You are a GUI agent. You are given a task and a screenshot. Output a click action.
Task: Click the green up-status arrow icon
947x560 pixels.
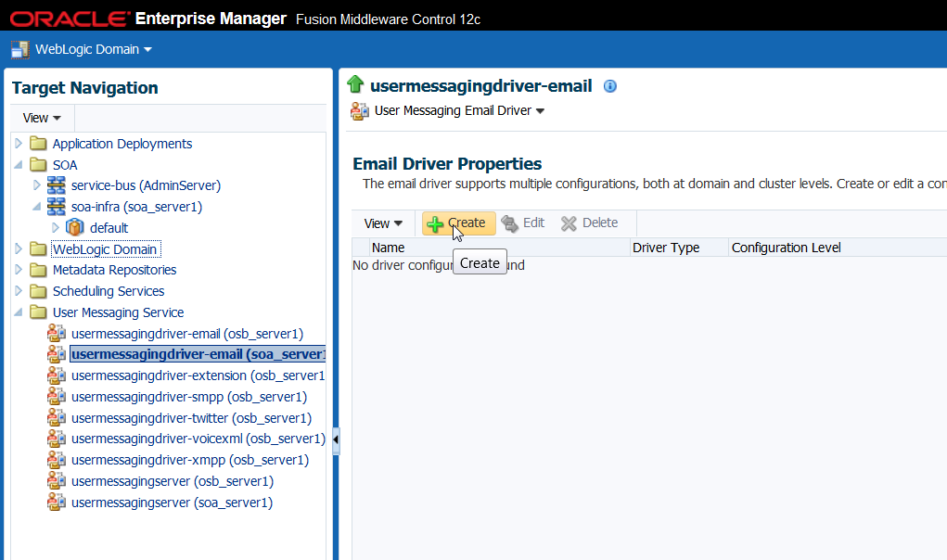tap(355, 84)
